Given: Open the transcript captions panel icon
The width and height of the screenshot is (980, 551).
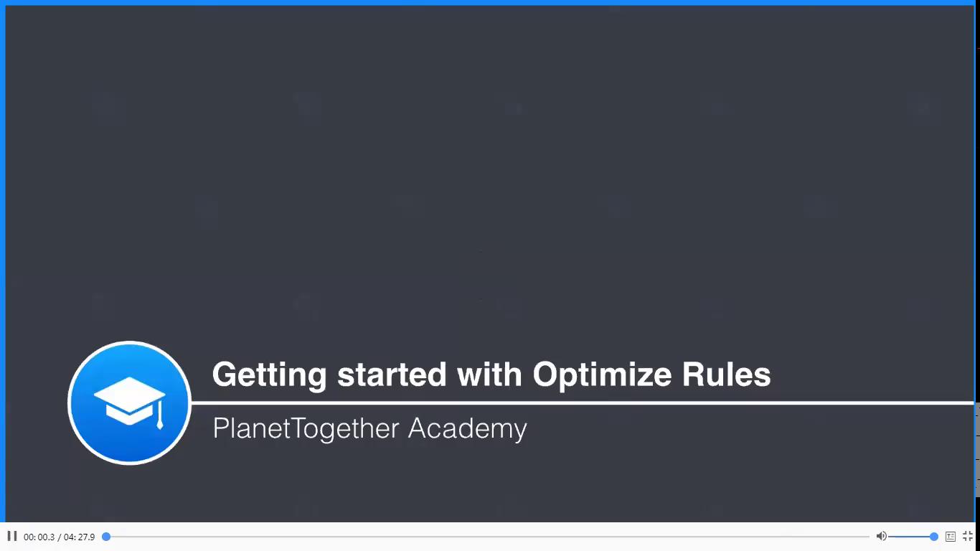Looking at the screenshot, I should click(x=951, y=536).
